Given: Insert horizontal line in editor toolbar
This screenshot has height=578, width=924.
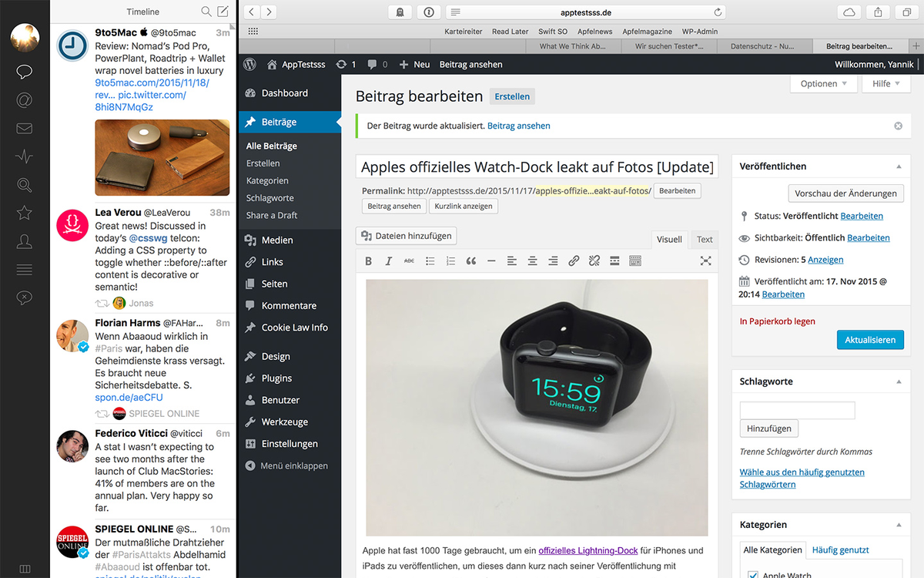Looking at the screenshot, I should coord(491,261).
